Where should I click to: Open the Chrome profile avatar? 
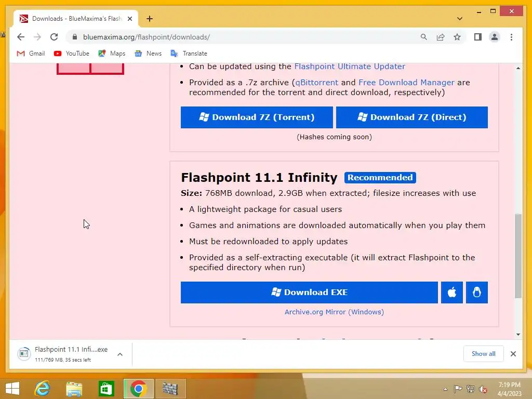495,37
